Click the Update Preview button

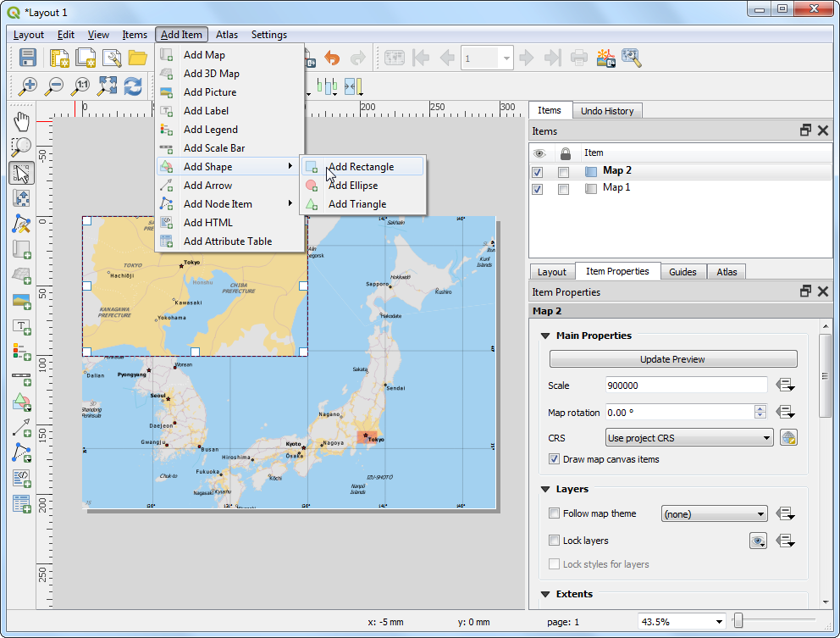click(673, 359)
